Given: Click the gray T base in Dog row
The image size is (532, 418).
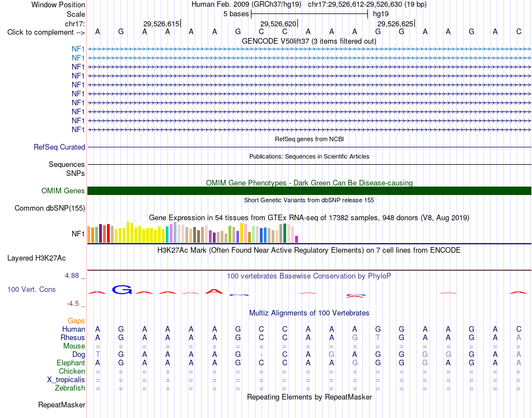Looking at the screenshot, I should pos(97,354).
